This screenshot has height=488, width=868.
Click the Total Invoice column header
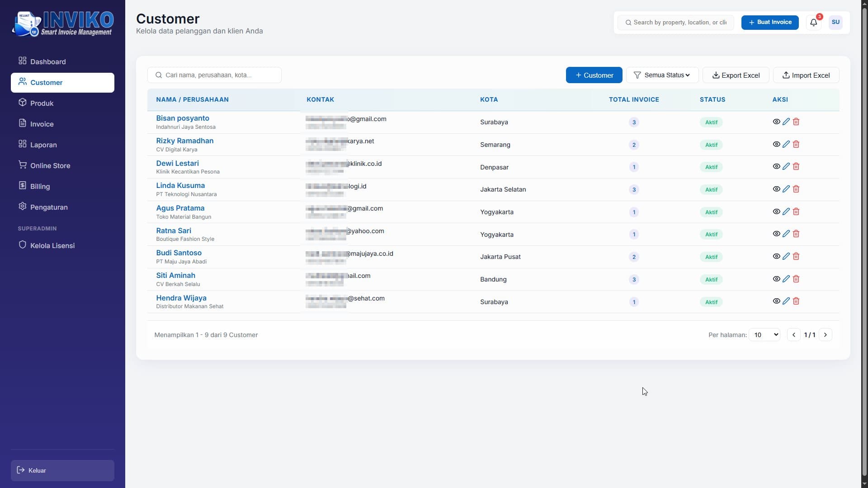634,99
